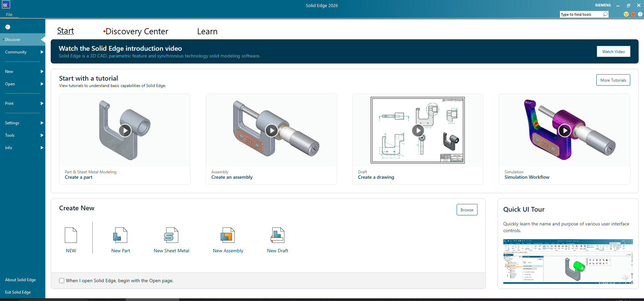This screenshot has height=301, width=644.
Task: Click the New Sheet Metal icon
Action: pyautogui.click(x=171, y=235)
